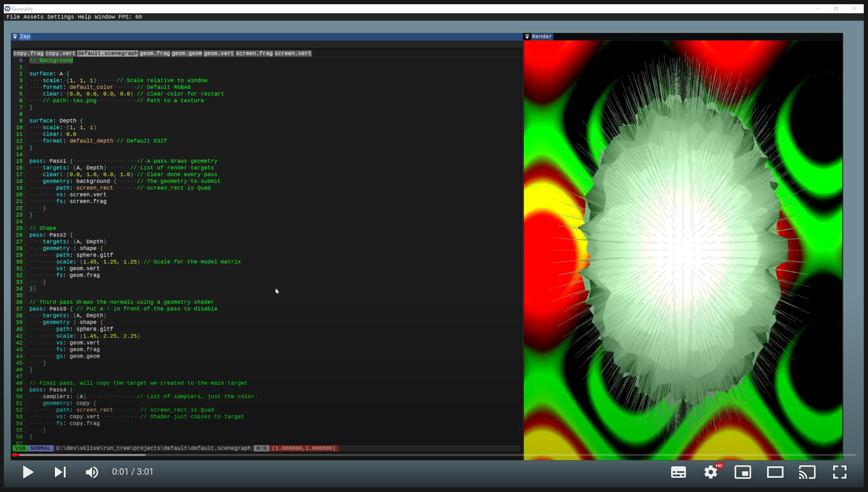Enter fullscreen mode
The height and width of the screenshot is (492, 868).
[x=840, y=472]
